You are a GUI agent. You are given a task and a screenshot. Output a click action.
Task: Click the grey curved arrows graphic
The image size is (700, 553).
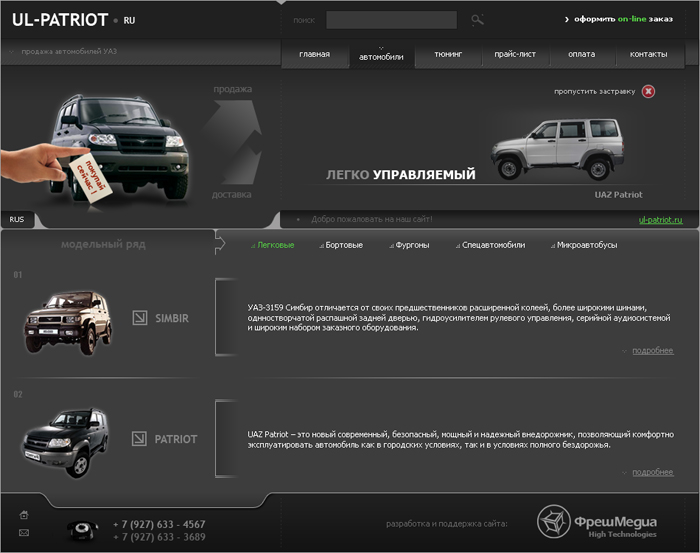point(231,142)
